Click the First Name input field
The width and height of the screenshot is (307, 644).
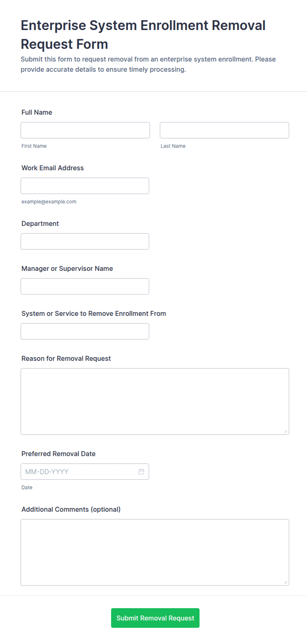click(85, 130)
